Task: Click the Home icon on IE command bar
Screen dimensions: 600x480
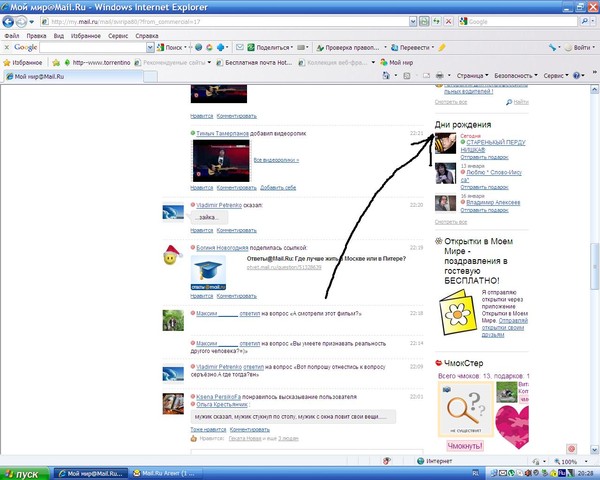Action: (x=386, y=76)
